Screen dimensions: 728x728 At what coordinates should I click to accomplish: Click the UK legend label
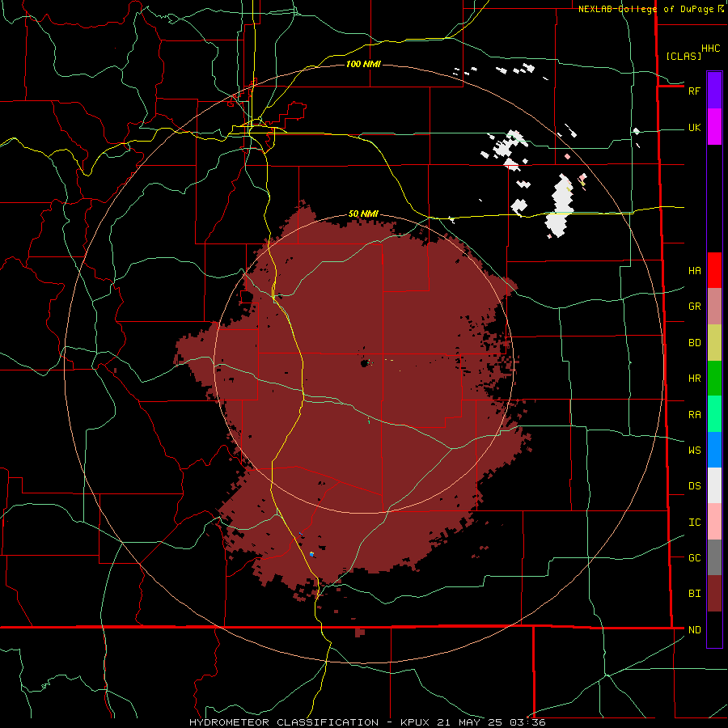[x=694, y=127]
